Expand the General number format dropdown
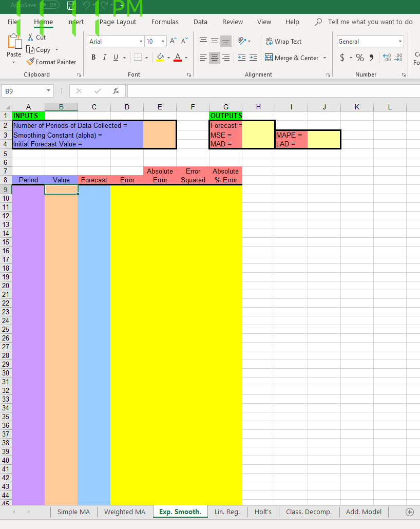 click(400, 42)
